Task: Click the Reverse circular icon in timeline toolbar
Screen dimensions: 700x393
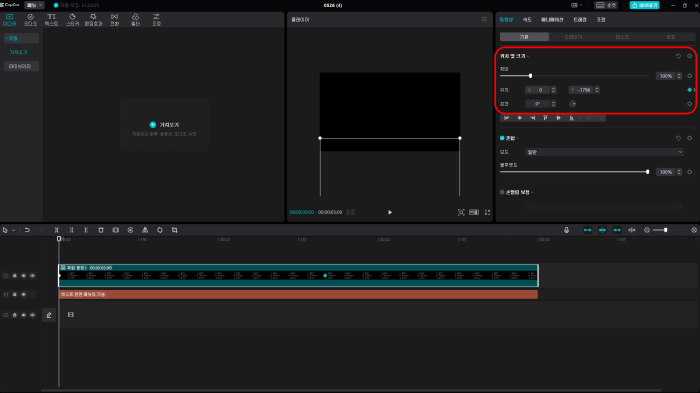Action: pos(130,230)
